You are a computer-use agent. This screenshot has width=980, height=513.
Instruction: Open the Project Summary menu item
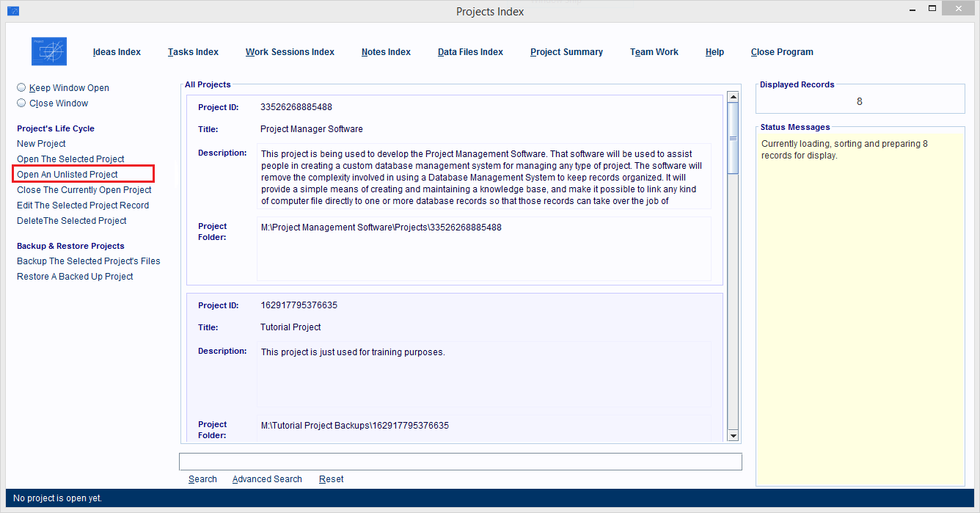coord(566,52)
